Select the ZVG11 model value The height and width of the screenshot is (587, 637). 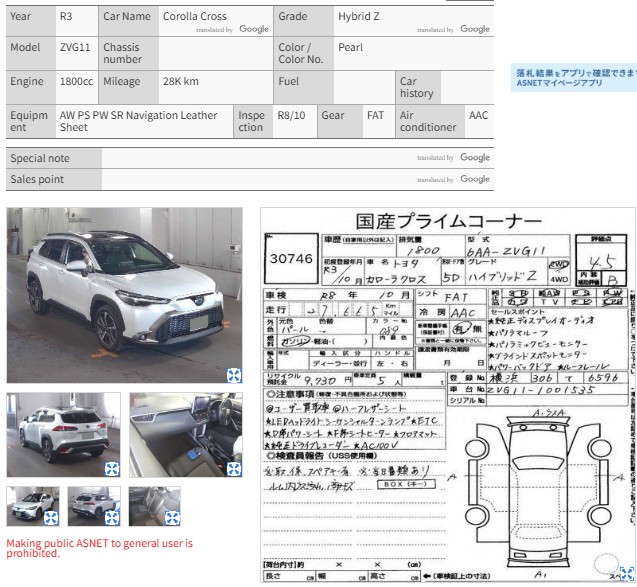[75, 47]
